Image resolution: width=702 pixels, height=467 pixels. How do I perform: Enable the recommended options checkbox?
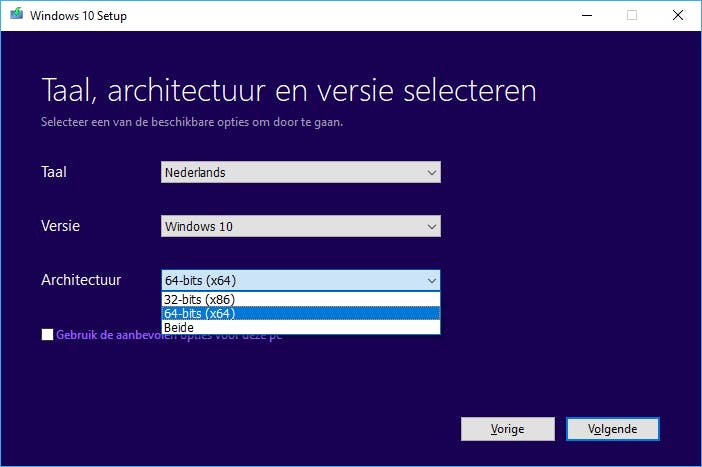(48, 335)
